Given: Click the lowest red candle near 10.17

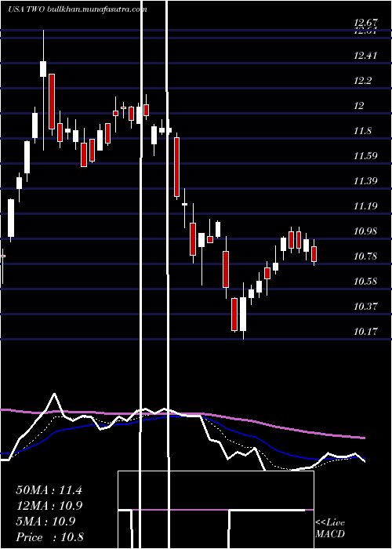Looking at the screenshot, I should tap(234, 314).
